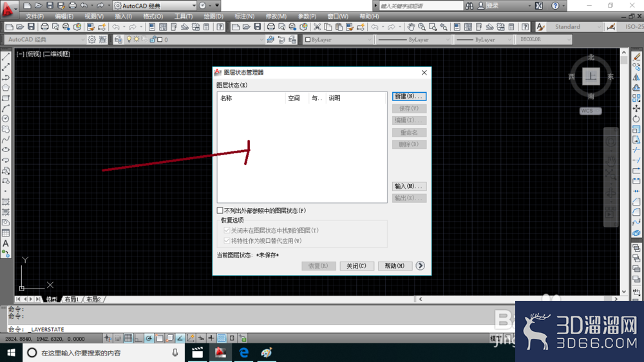Screen dimensions: 644x362
Task: Open the 修改(M) menu
Action: tap(276, 17)
